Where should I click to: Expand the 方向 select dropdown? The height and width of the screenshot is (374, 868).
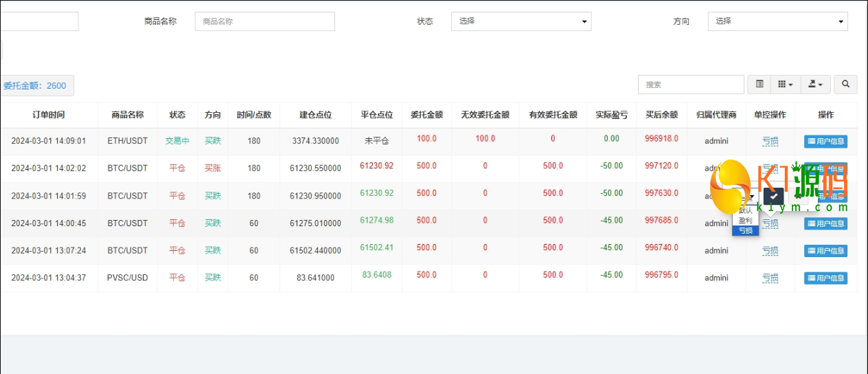pos(777,21)
